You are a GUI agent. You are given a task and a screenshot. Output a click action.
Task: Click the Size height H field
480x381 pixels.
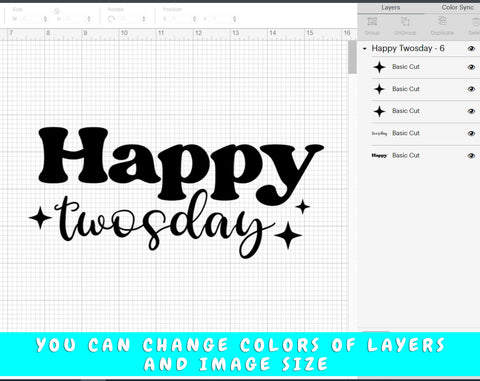click(x=74, y=19)
